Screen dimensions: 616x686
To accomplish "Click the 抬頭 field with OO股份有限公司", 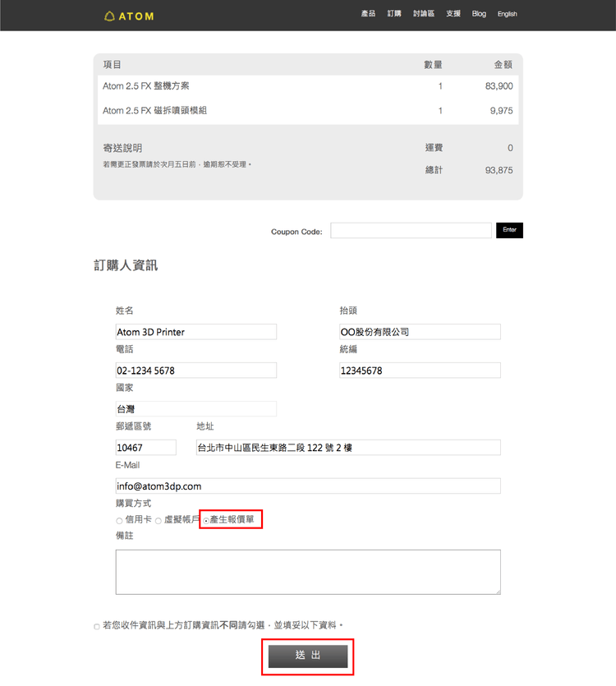I will (420, 332).
